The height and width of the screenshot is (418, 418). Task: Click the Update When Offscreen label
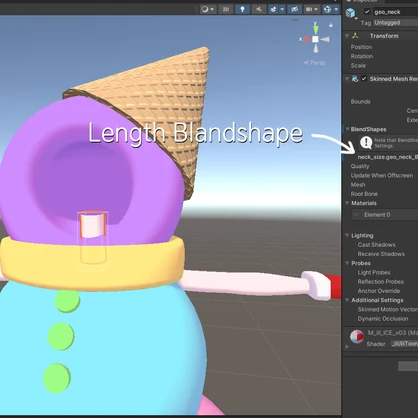tap(382, 175)
